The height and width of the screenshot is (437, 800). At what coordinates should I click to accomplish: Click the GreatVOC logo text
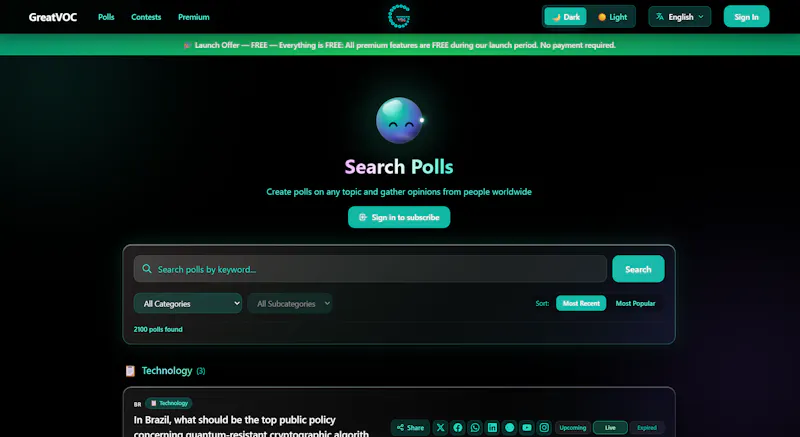tap(53, 17)
